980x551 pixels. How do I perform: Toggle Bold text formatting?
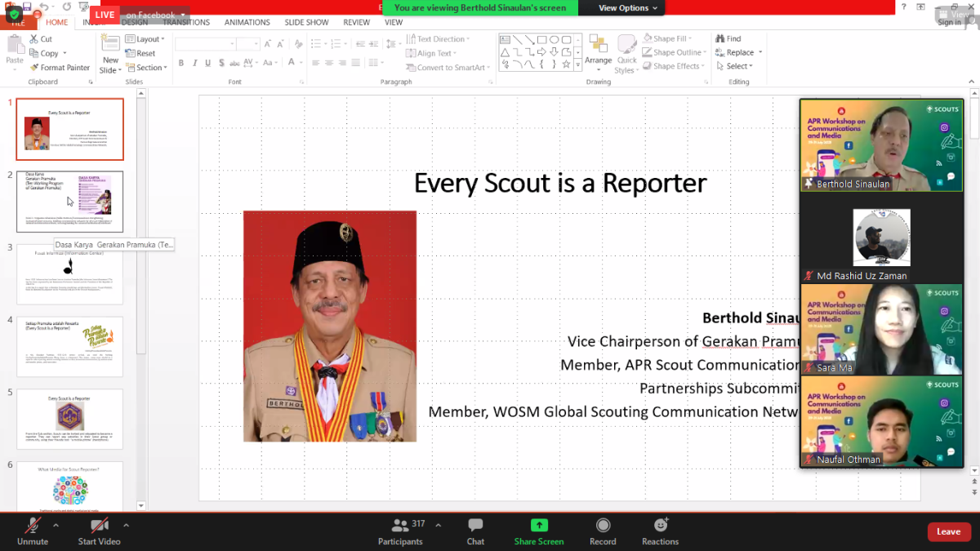(181, 63)
